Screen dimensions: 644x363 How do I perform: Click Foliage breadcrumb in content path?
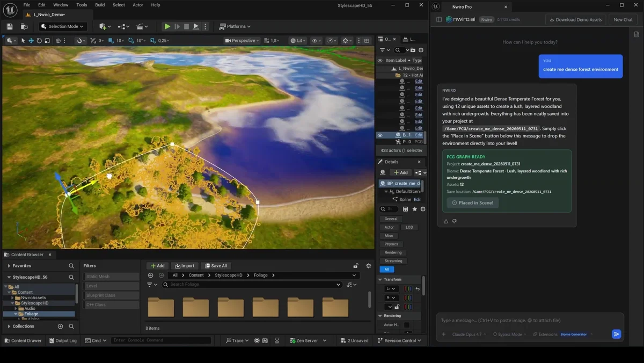(261, 275)
